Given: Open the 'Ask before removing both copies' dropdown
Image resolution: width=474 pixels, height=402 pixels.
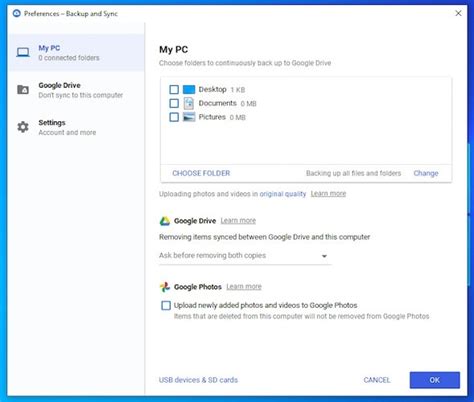Looking at the screenshot, I should [x=245, y=256].
